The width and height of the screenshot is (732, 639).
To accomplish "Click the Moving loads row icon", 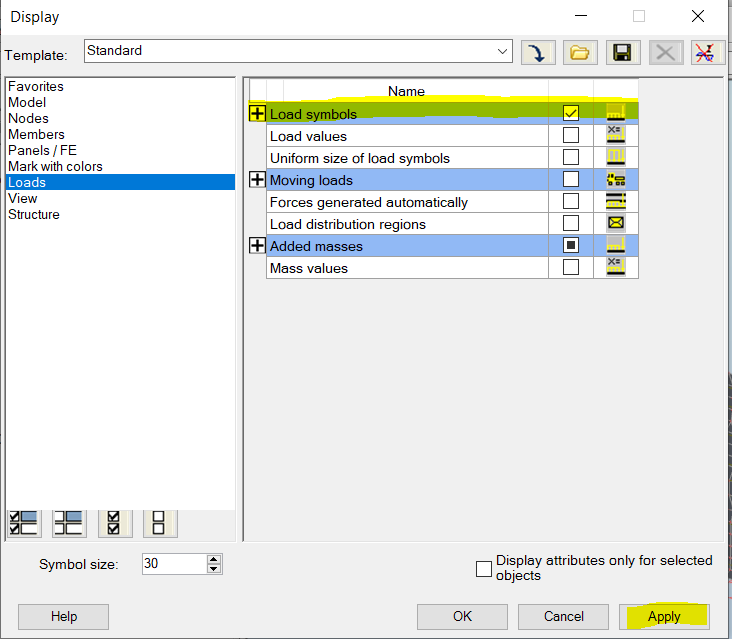I will pyautogui.click(x=616, y=179).
